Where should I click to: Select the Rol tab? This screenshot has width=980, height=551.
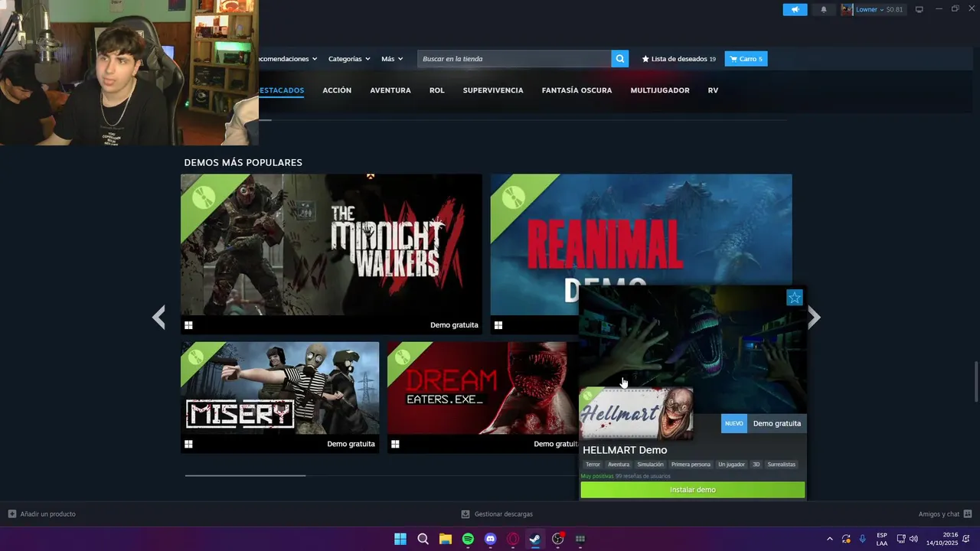pos(436,90)
